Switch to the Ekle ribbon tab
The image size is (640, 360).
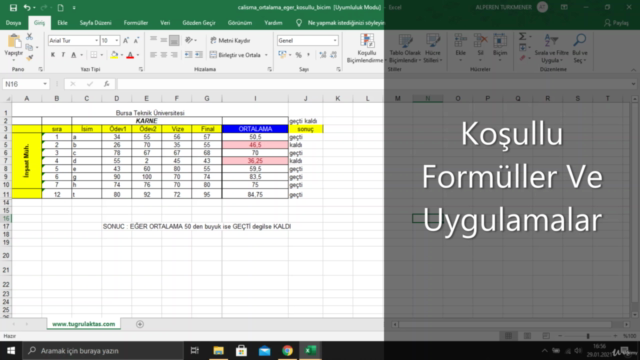coord(62,23)
